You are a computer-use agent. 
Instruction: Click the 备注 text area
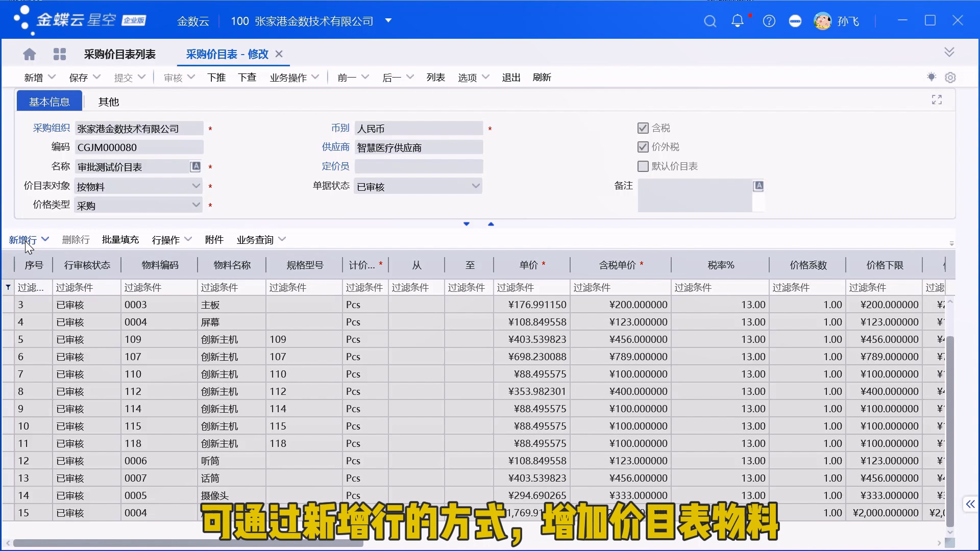[x=695, y=195]
